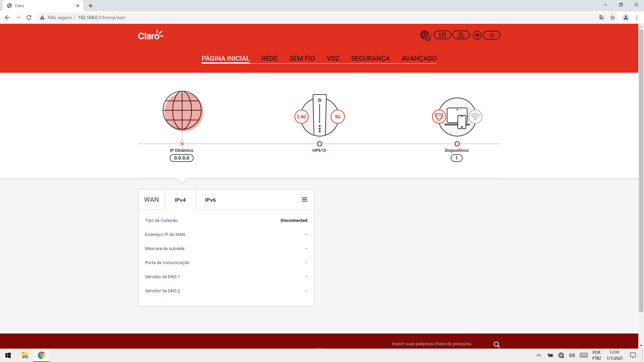The height and width of the screenshot is (362, 644).
Task: Click the Porta de Comunicação label
Action: pos(167,262)
